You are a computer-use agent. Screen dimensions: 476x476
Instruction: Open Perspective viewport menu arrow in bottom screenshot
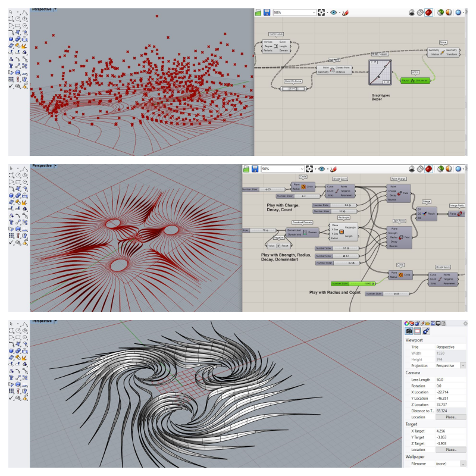55,321
